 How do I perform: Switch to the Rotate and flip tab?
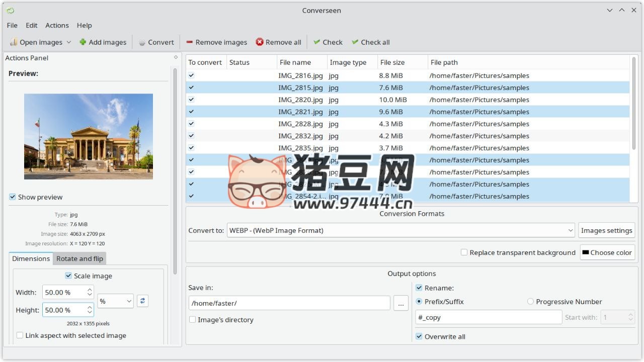click(79, 258)
